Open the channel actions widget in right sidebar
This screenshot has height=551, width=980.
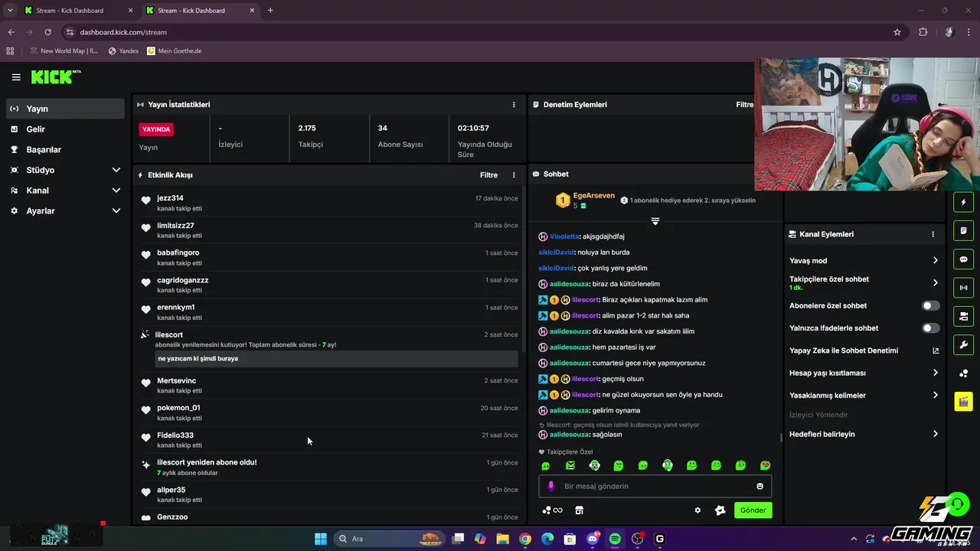(963, 316)
